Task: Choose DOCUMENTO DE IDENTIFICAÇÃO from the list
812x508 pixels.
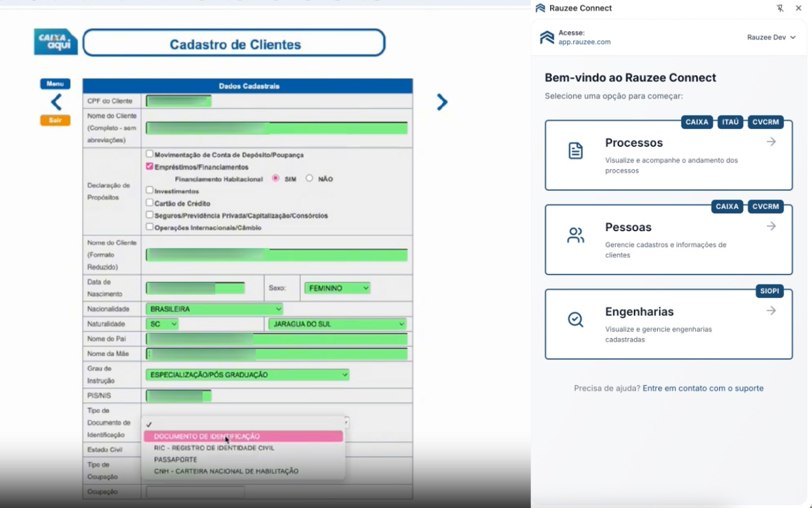Action: (x=243, y=436)
